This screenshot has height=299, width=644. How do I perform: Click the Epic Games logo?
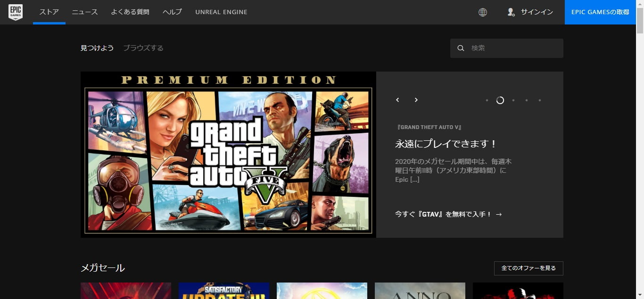(x=16, y=12)
